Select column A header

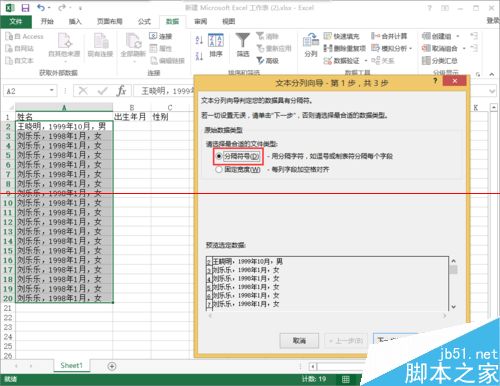pyautogui.click(x=64, y=107)
